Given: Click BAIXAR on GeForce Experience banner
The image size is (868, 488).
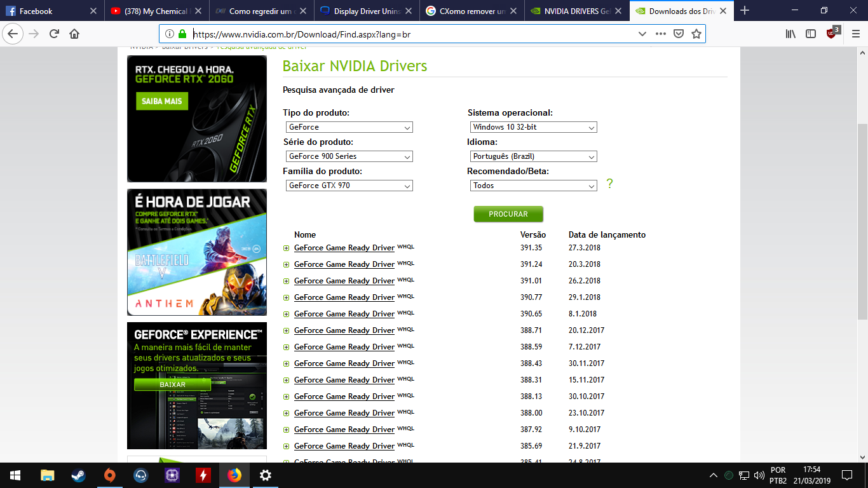Looking at the screenshot, I should pos(172,384).
